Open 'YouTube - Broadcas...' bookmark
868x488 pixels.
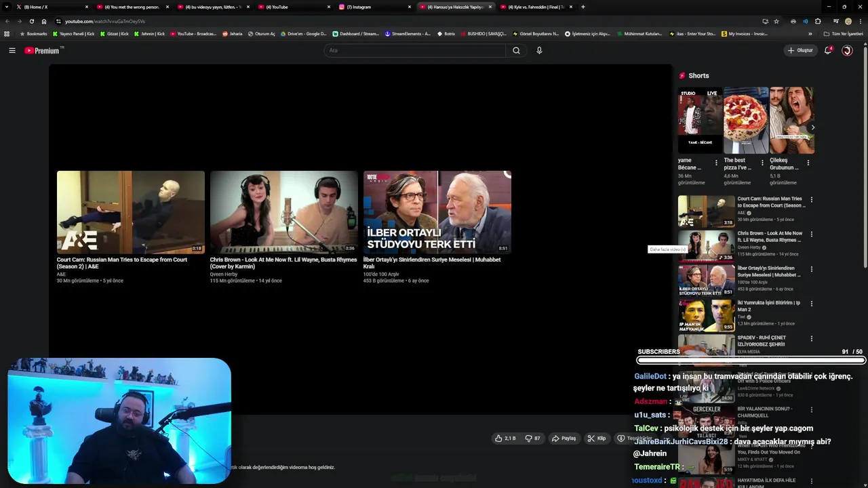(193, 34)
